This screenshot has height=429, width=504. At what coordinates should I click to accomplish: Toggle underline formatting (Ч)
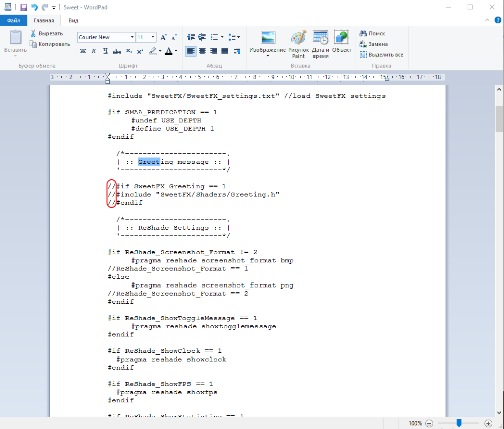pyautogui.click(x=105, y=51)
